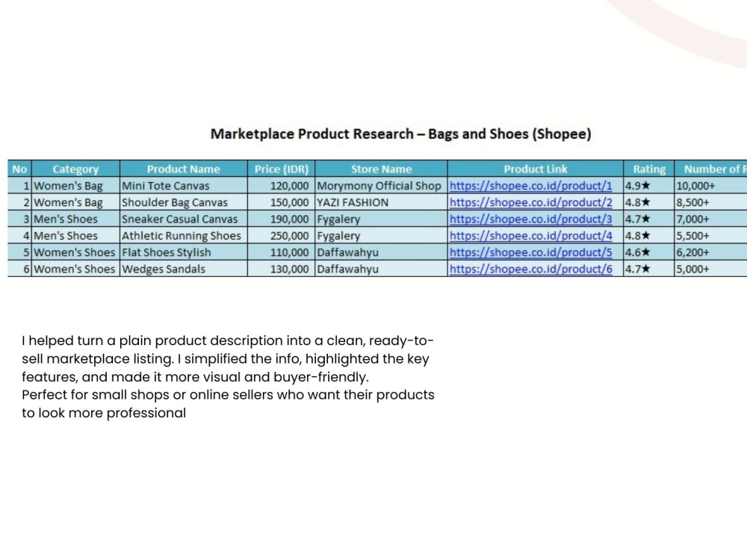Open the shopee.co.id/product/6 link

(x=530, y=269)
